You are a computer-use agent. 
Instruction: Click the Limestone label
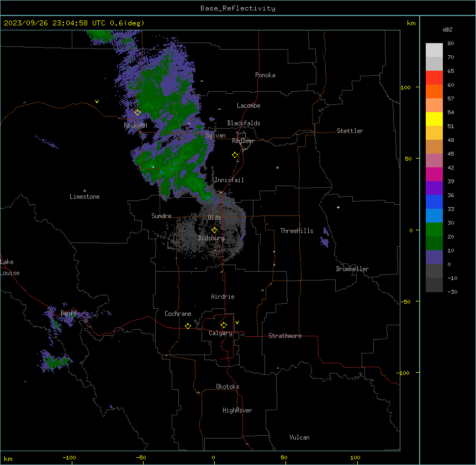tap(84, 197)
